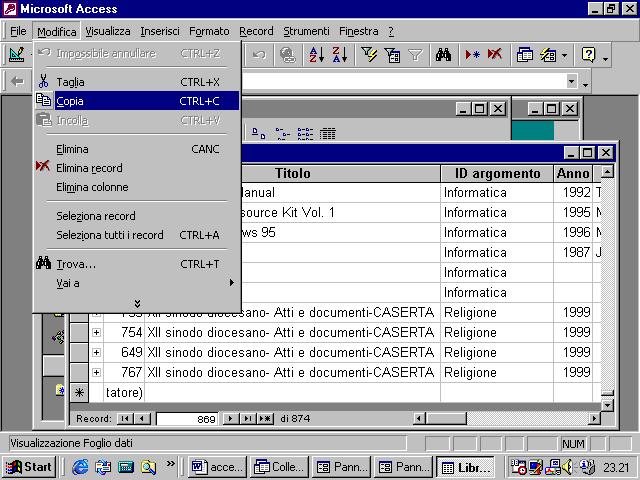
Task: Switch to the Colle... taskbar button
Action: click(280, 467)
